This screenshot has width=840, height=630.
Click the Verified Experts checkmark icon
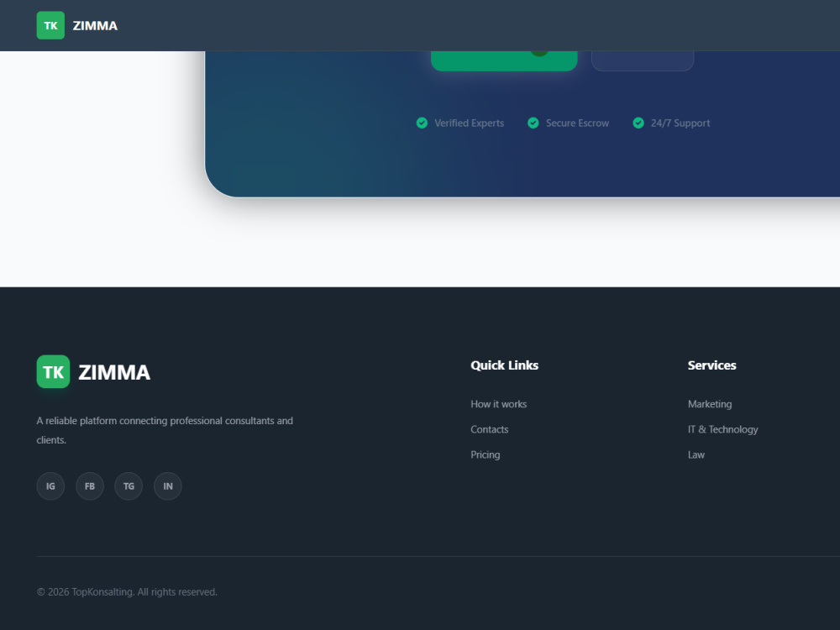tap(423, 123)
